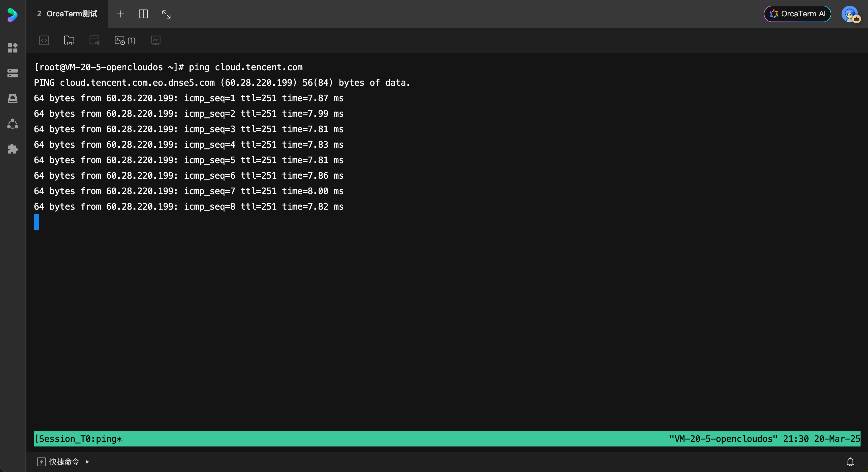Click the code editor brackets icon
Screen dimensions: 868x472
pos(44,40)
